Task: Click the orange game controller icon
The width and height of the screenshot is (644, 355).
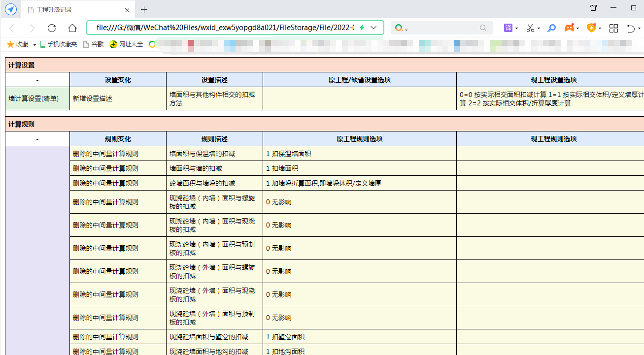Action: coord(569,28)
